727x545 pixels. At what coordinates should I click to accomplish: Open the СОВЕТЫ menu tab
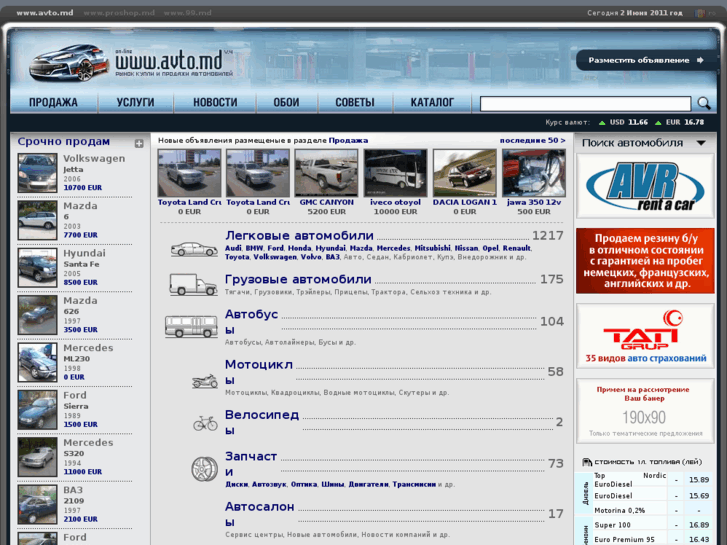tap(355, 102)
